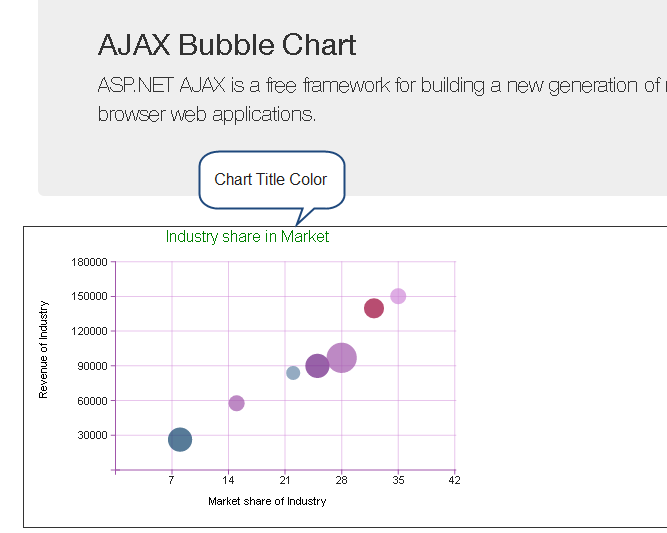Viewport: 667px width, 533px height.
Task: Click the 180000 y-axis value
Action: pyautogui.click(x=90, y=262)
